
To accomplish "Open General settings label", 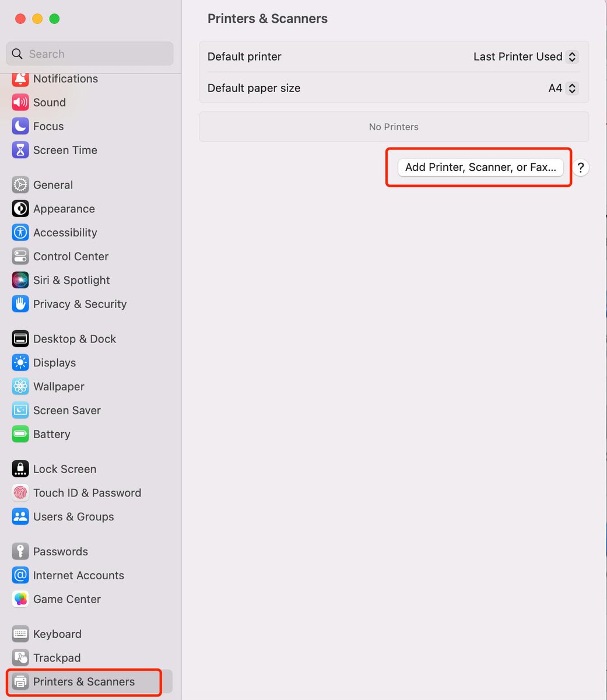I will (53, 185).
